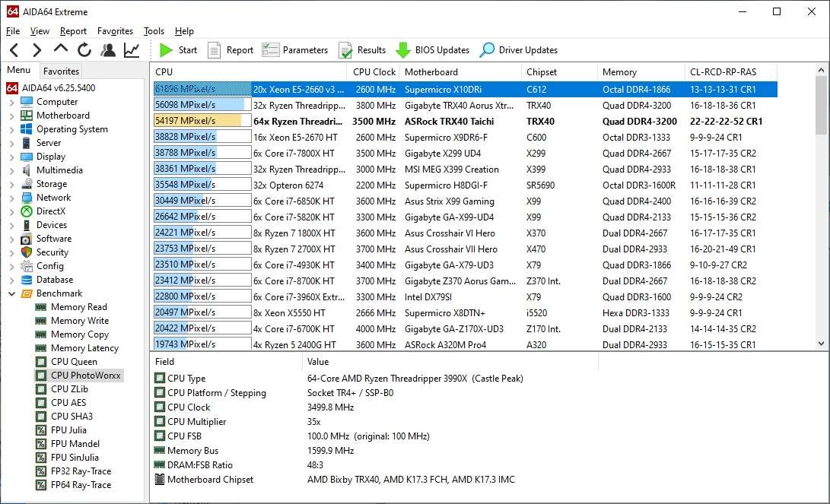Viewport: 830px width, 504px height.
Task: Click the Motherboard Chipset field row
Action: point(335,480)
